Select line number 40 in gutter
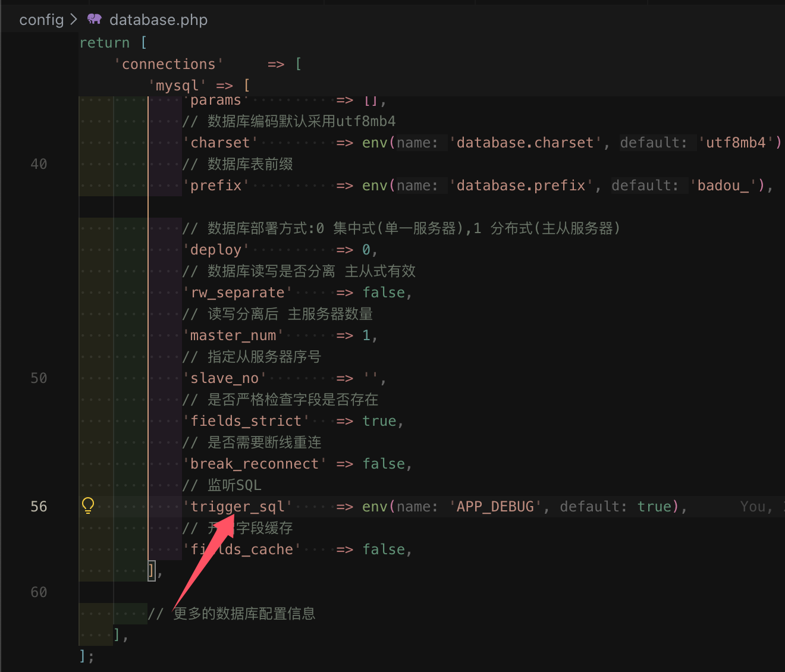785x672 pixels. 39,164
